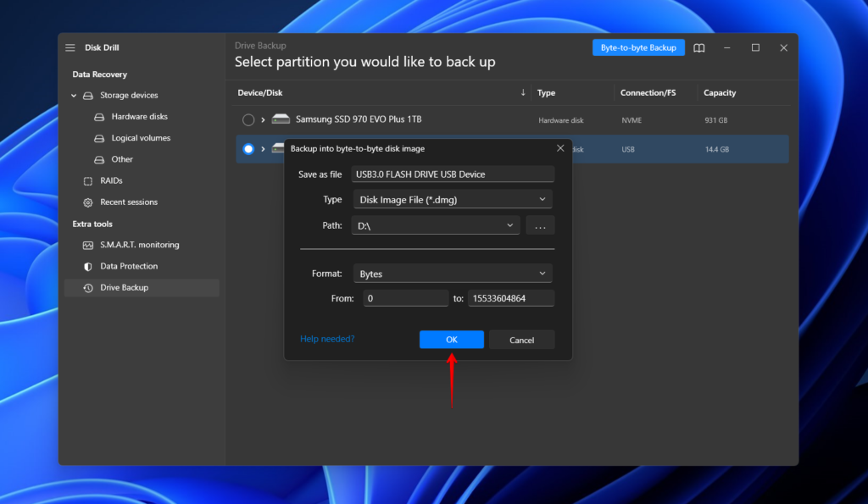
Task: Open the Help needed link
Action: tap(327, 338)
